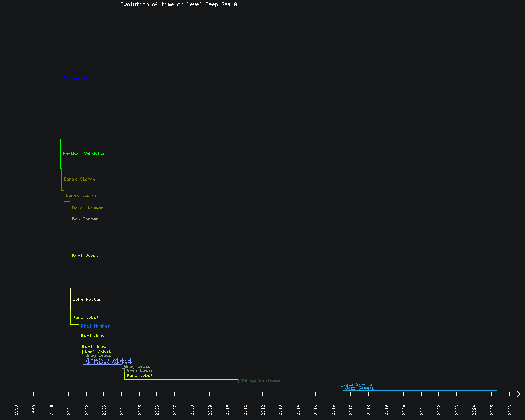
Task: Select the Jon Barber label in blue
Action: pyautogui.click(x=75, y=77)
